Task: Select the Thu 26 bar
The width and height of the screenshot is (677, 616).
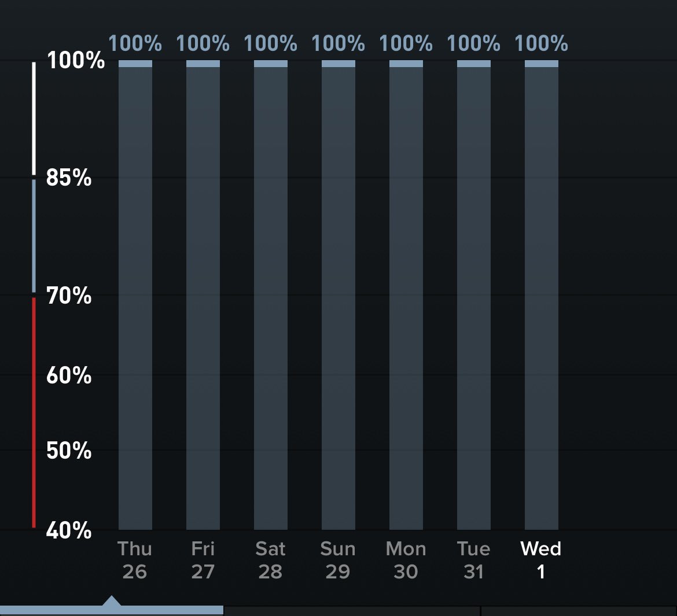Action: pos(135,295)
